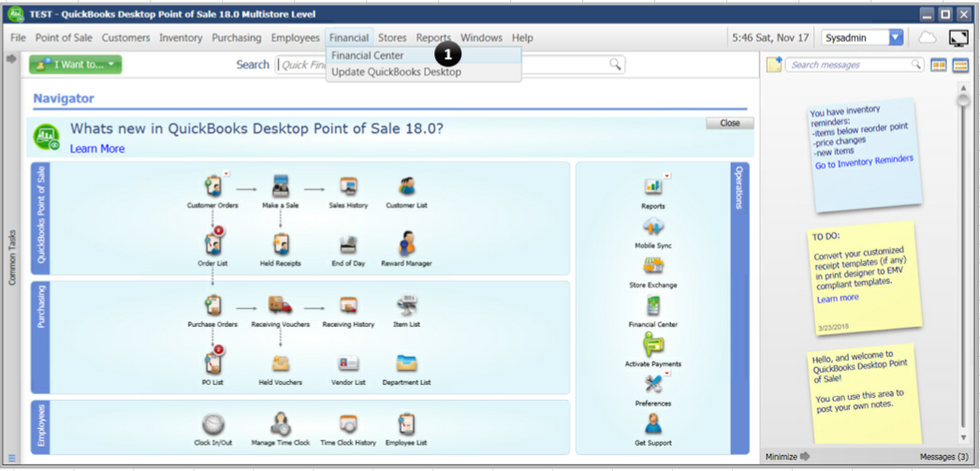
Task: Open Financial Center icon in Operations
Action: click(653, 305)
